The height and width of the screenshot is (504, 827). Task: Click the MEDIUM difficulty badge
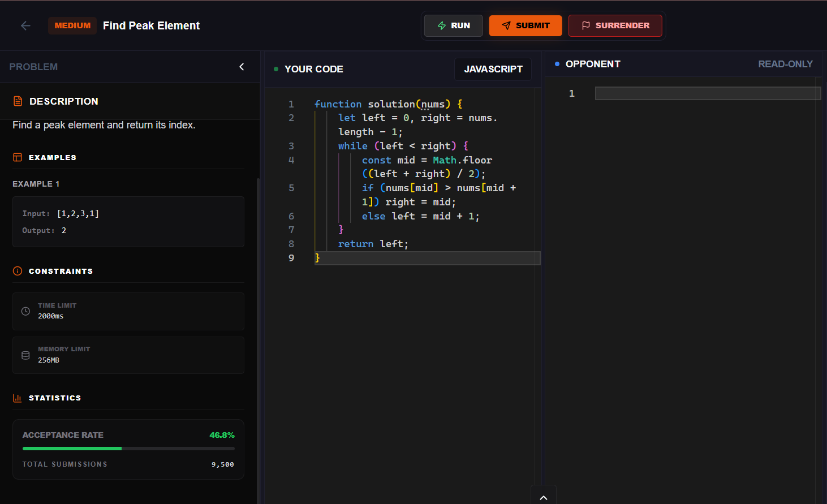72,25
